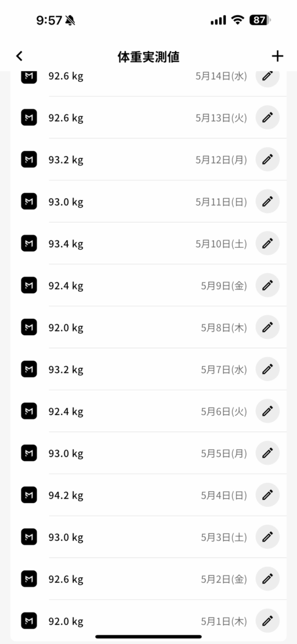Select the 93.4 kg list row
The height and width of the screenshot is (644, 297).
pos(148,243)
